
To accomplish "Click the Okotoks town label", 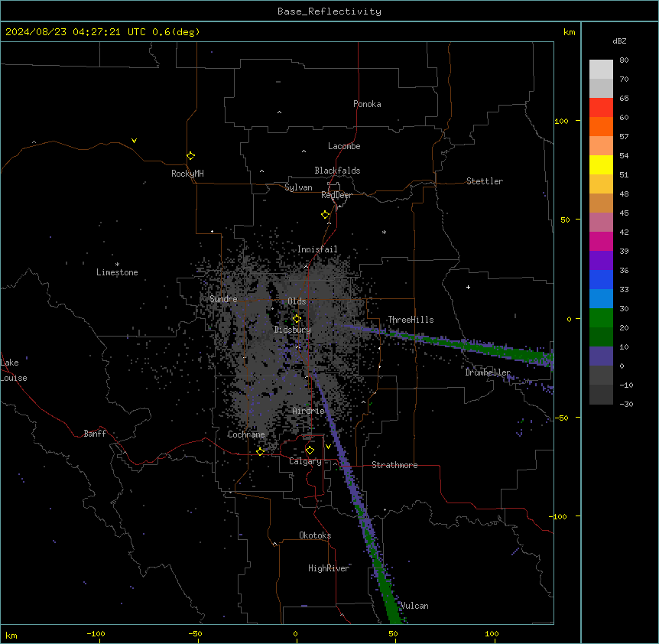I will (315, 535).
